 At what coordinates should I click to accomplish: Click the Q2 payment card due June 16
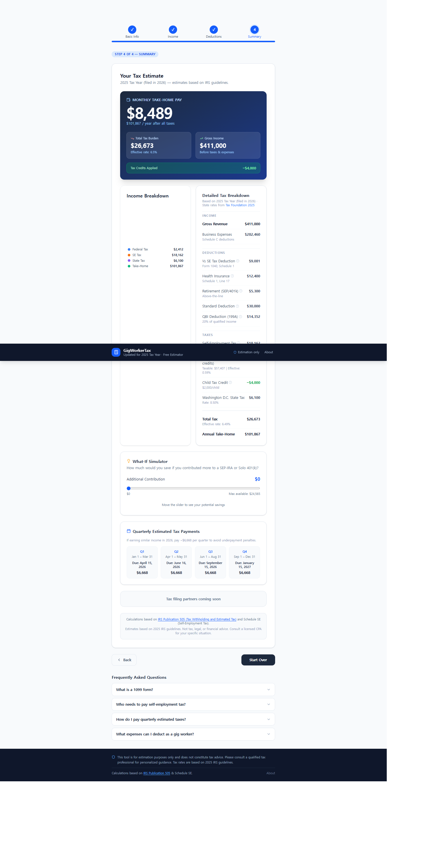pyautogui.click(x=176, y=562)
